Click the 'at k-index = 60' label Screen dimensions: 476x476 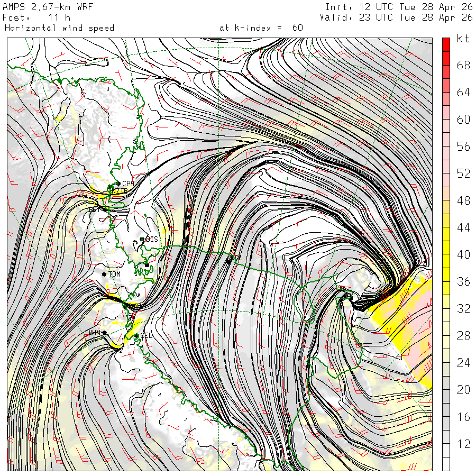261,28
